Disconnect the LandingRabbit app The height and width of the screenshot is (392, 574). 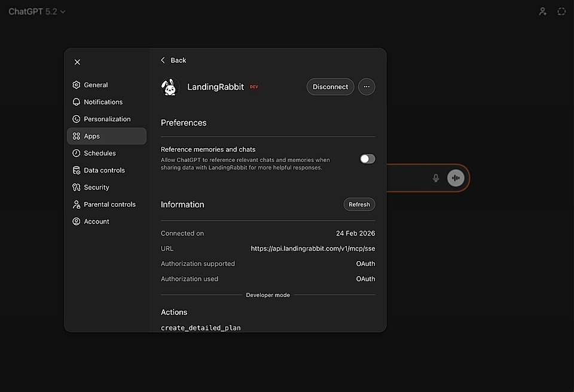(x=330, y=87)
